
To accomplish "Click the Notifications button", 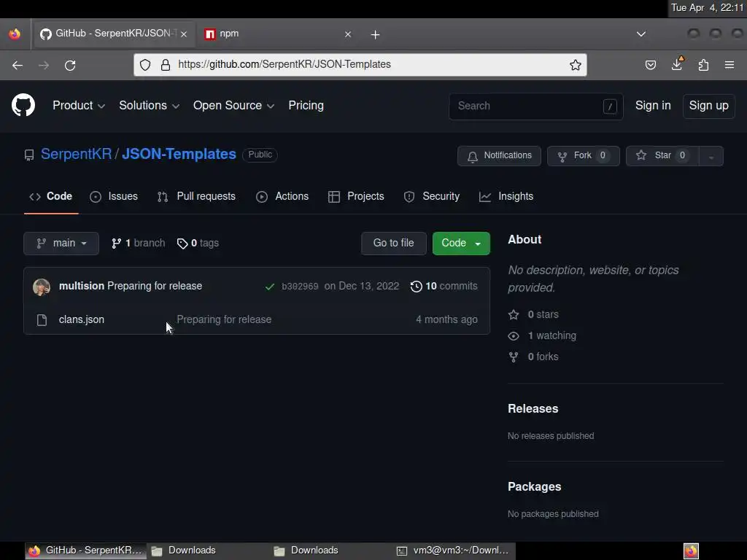I will (499, 156).
